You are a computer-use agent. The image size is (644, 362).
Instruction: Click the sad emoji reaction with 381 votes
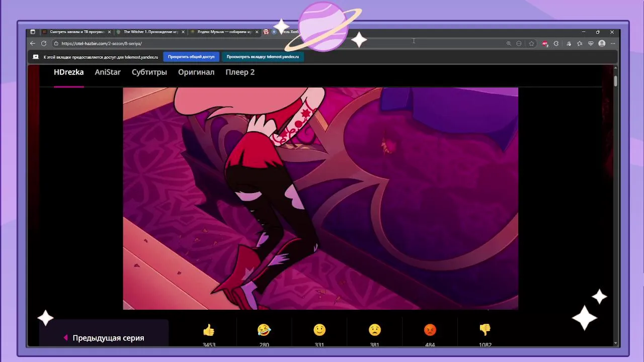[375, 330]
